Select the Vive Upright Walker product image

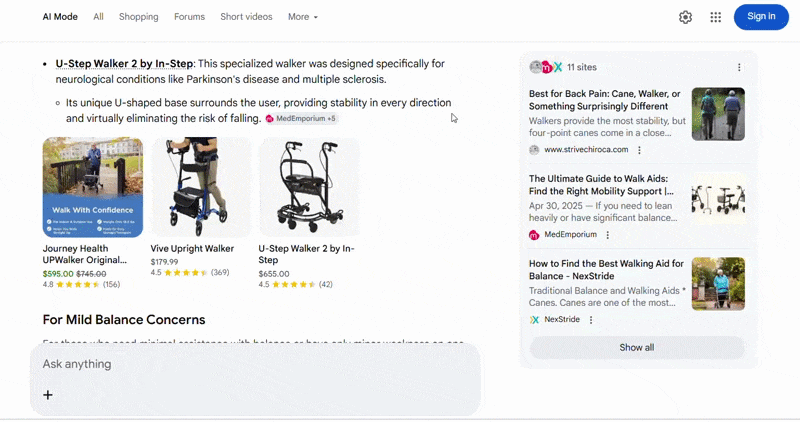(x=200, y=187)
